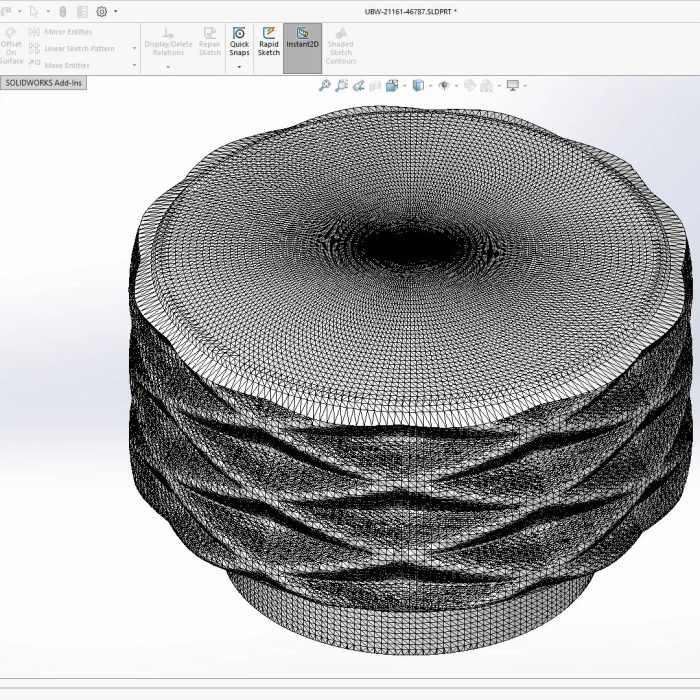Image resolution: width=700 pixels, height=700 pixels.
Task: Expand the Select tool dropdown arrow
Action: point(48,12)
